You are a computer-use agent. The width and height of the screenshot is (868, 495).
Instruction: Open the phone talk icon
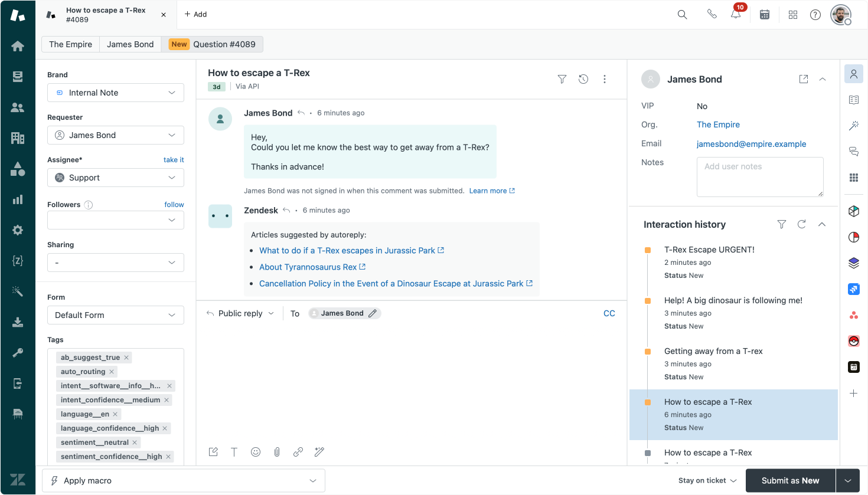[712, 14]
